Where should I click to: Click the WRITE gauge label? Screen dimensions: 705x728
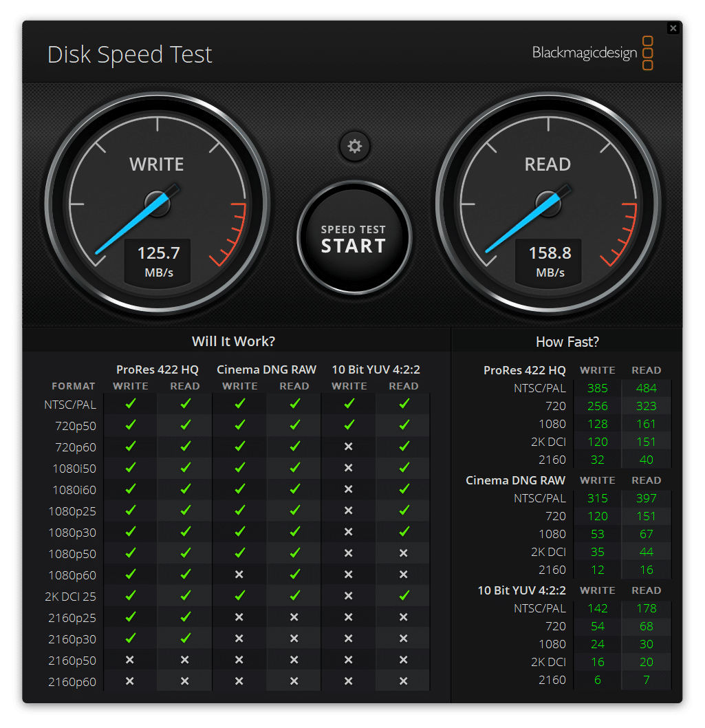(156, 164)
